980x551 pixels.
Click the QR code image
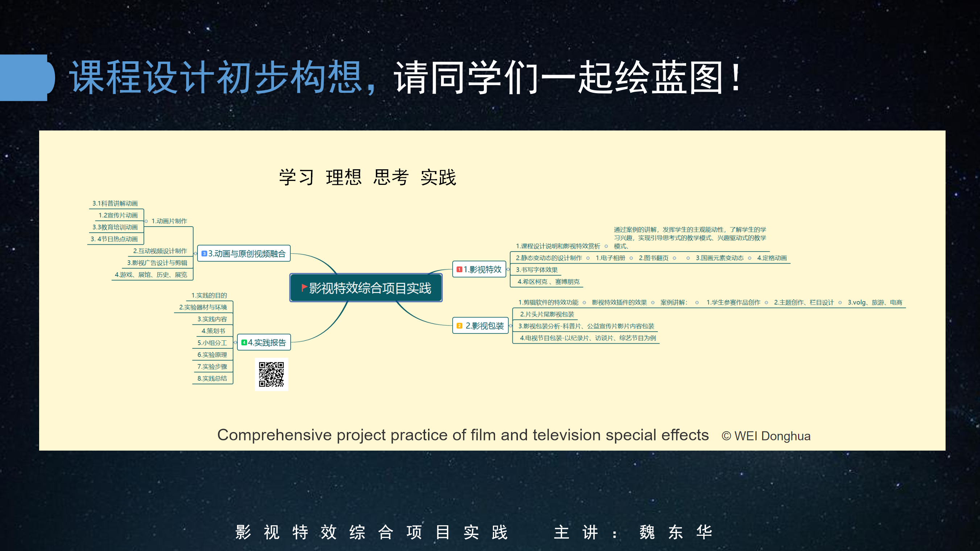271,374
